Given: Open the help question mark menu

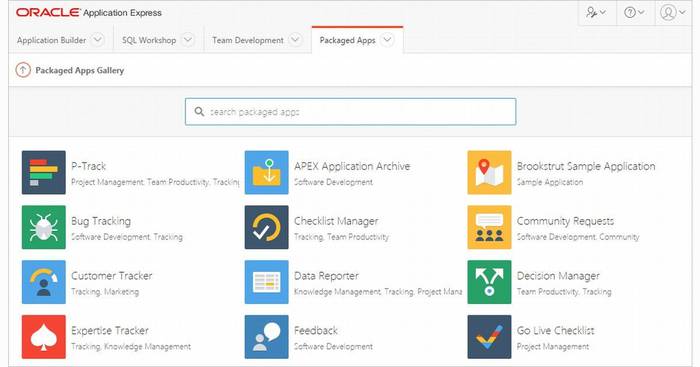Looking at the screenshot, I should coord(634,13).
